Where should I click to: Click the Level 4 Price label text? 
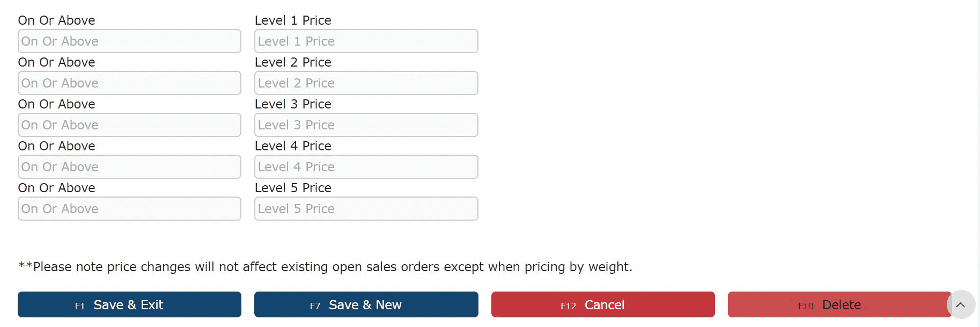[293, 146]
